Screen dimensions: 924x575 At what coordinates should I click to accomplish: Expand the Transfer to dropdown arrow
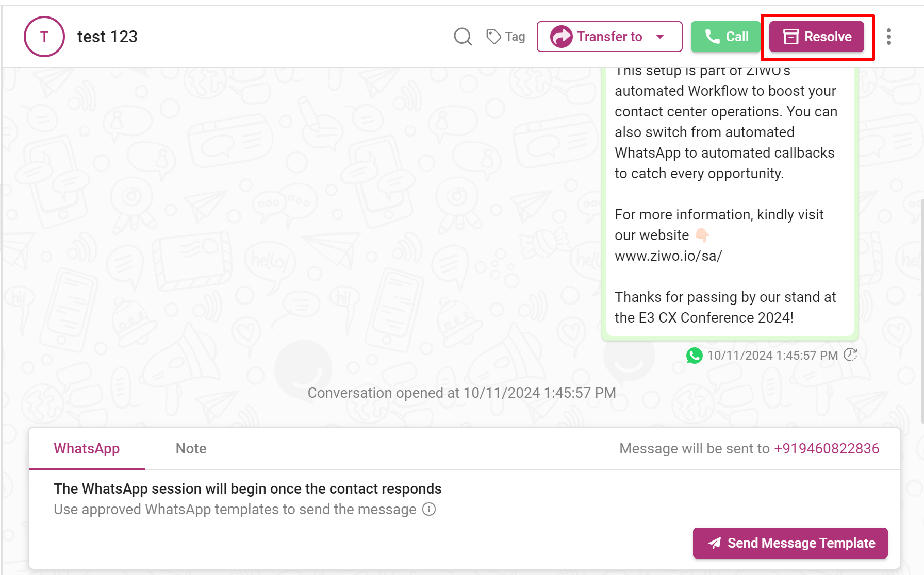[x=660, y=37]
